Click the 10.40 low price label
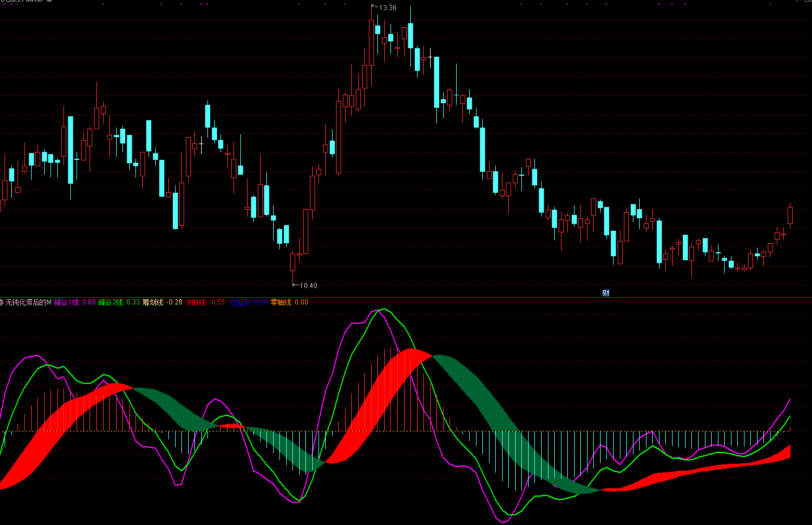Screen dimensions: 812x525 pos(308,286)
